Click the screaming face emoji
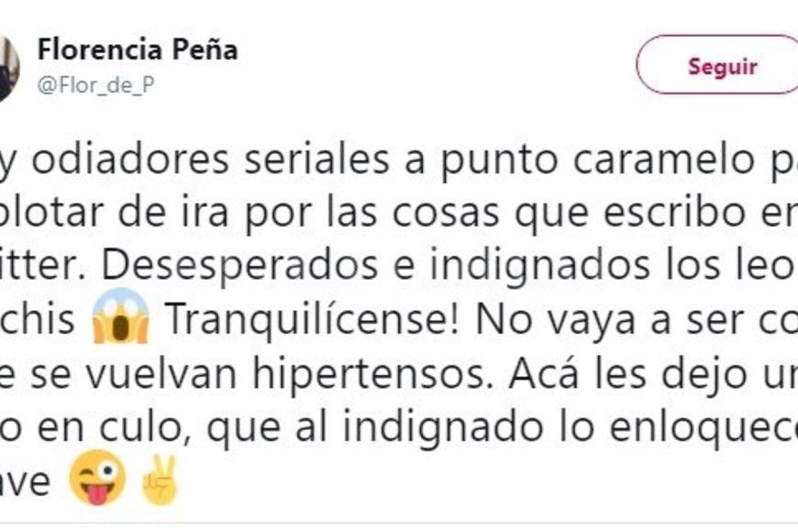This screenshot has height=532, width=798. pyautogui.click(x=121, y=316)
